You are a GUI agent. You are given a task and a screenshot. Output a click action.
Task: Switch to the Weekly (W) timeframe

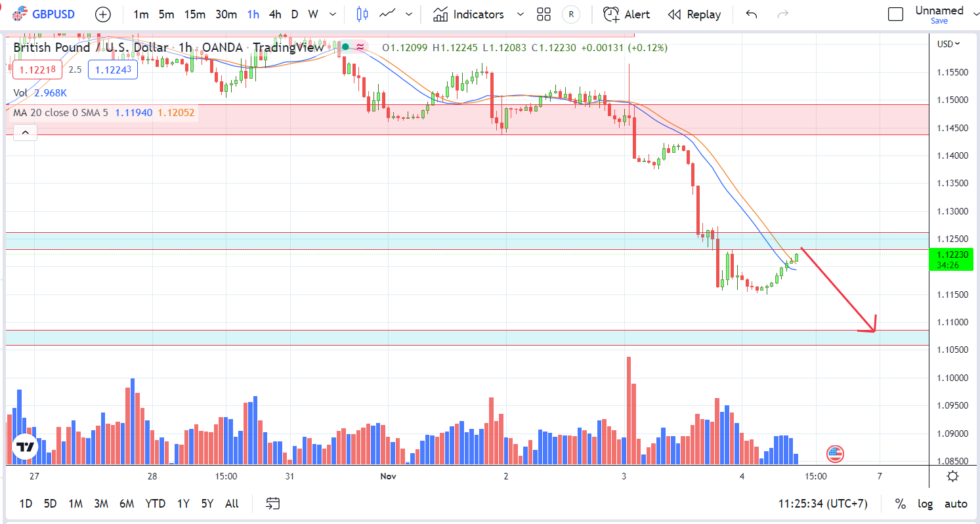tap(313, 14)
